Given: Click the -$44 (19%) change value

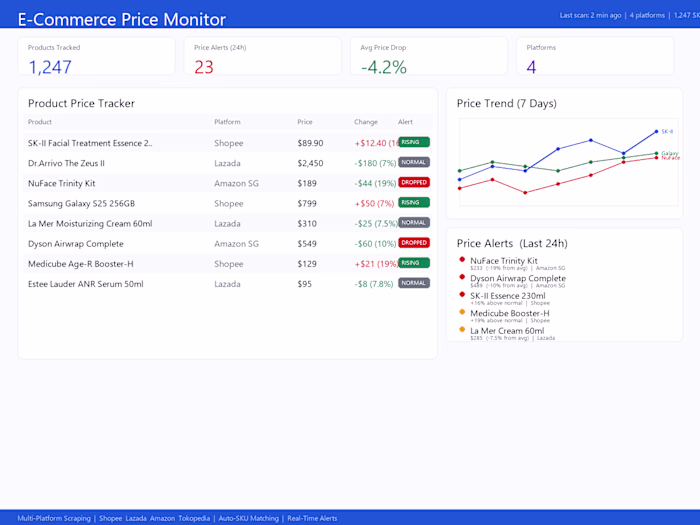Looking at the screenshot, I should tap(375, 183).
